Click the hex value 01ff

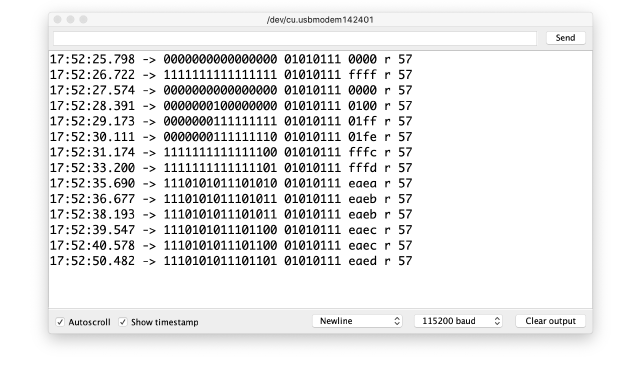[x=362, y=122]
